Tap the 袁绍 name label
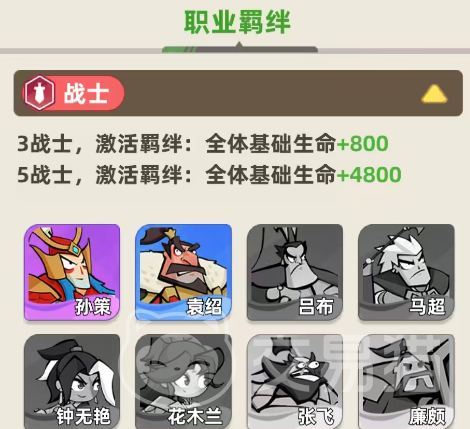 pyautogui.click(x=204, y=306)
